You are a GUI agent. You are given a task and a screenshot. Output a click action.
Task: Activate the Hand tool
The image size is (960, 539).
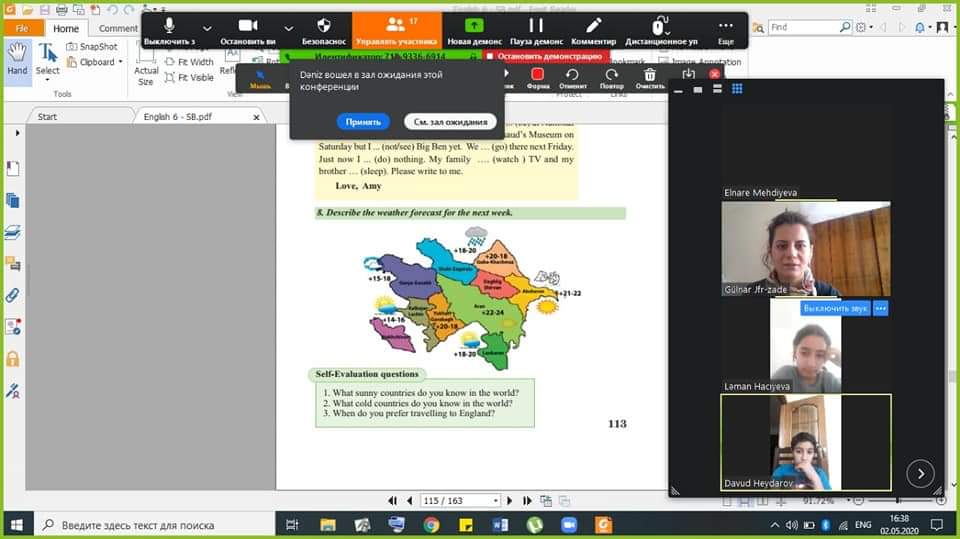[x=17, y=60]
